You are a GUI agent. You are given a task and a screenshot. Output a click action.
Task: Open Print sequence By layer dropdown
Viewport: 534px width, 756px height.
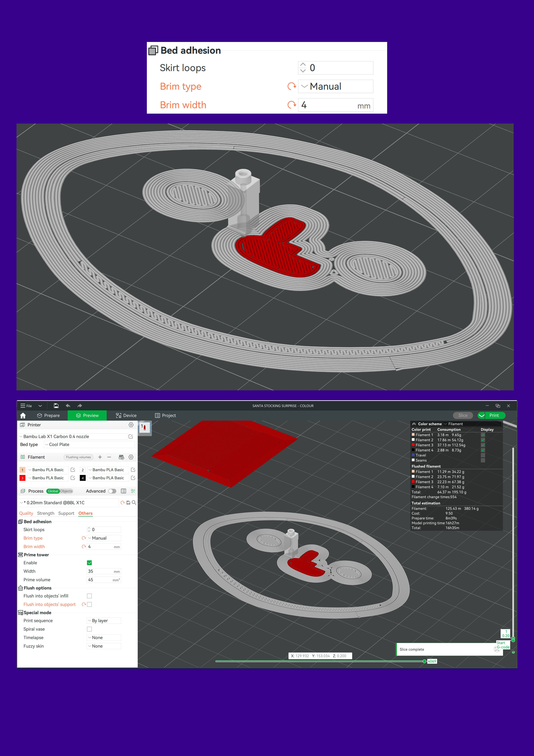104,621
